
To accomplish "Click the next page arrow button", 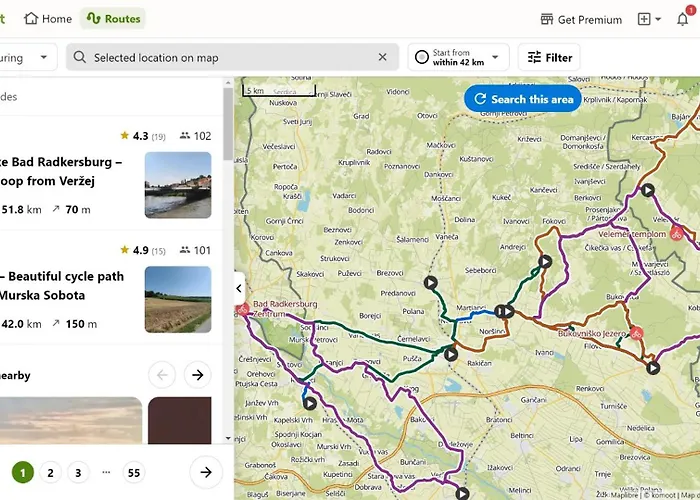I will click(x=205, y=473).
